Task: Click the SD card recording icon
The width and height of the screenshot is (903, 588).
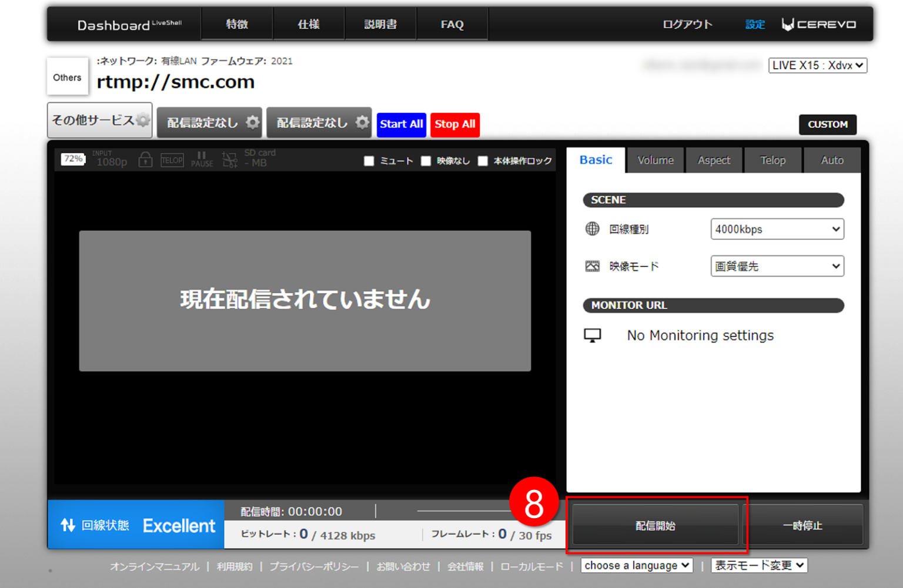Action: click(230, 160)
